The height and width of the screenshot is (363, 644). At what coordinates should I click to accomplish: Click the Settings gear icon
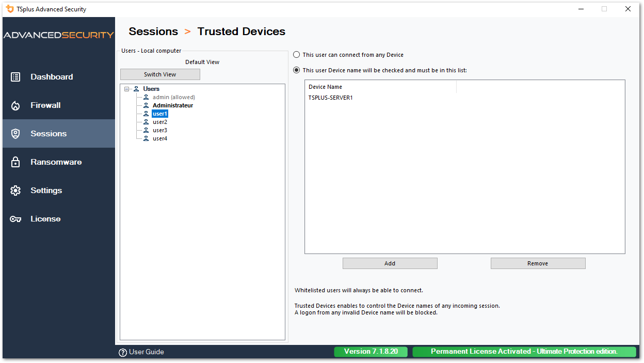(x=15, y=191)
